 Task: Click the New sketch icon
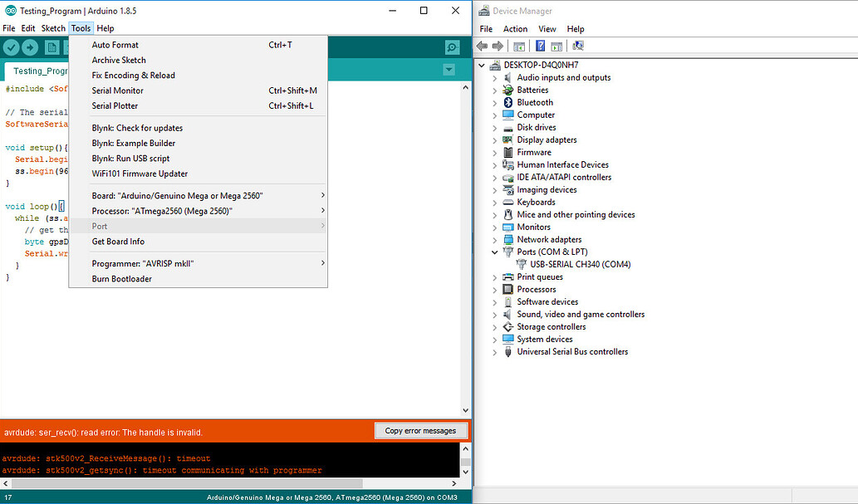51,47
